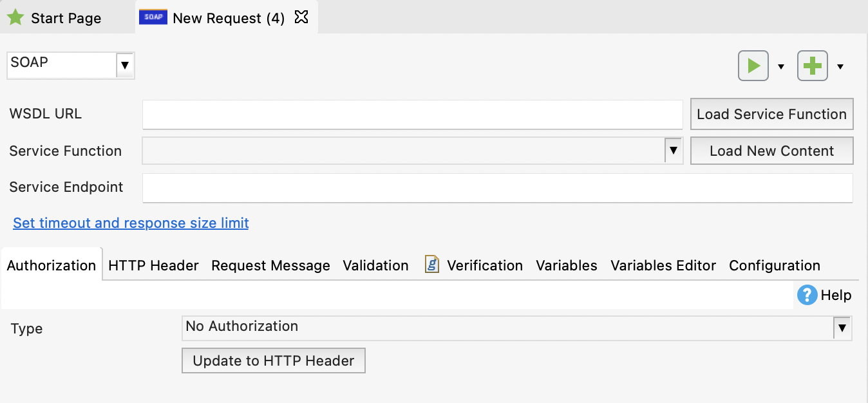The image size is (868, 403).
Task: Switch to the HTTP Header tab
Action: (153, 265)
